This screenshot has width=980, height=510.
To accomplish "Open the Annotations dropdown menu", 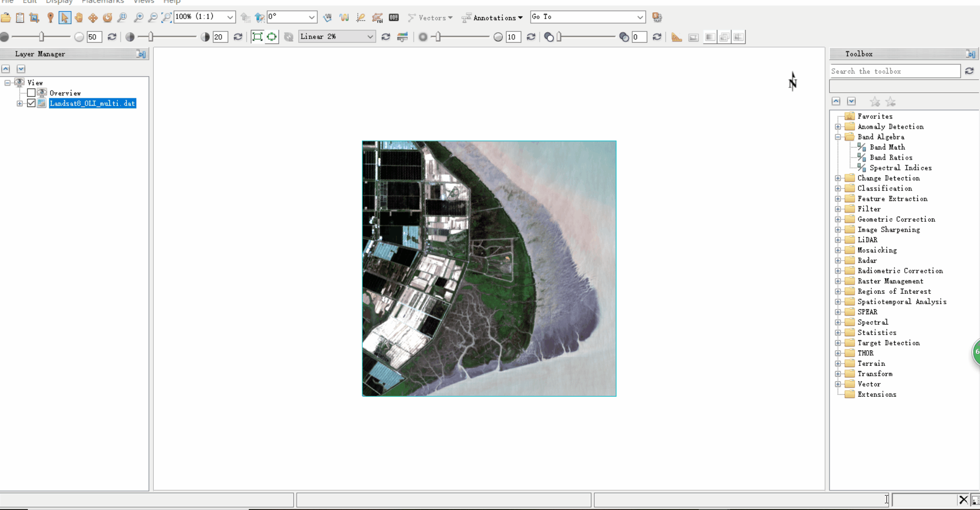I will coord(492,18).
